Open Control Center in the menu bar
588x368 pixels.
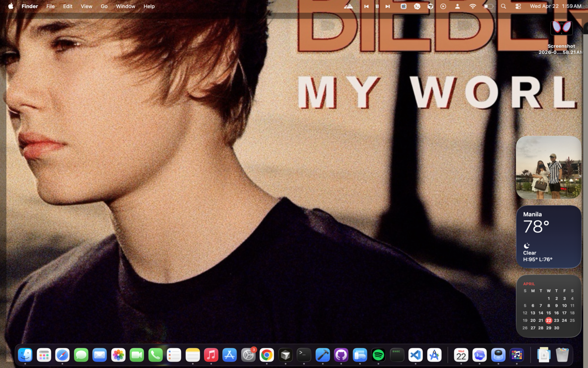click(x=518, y=6)
